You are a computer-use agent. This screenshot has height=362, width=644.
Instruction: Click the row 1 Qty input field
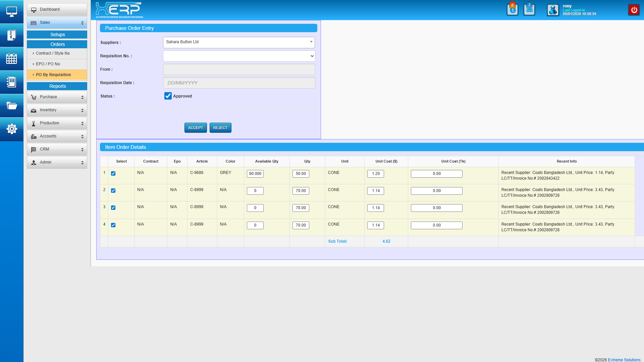(x=301, y=174)
